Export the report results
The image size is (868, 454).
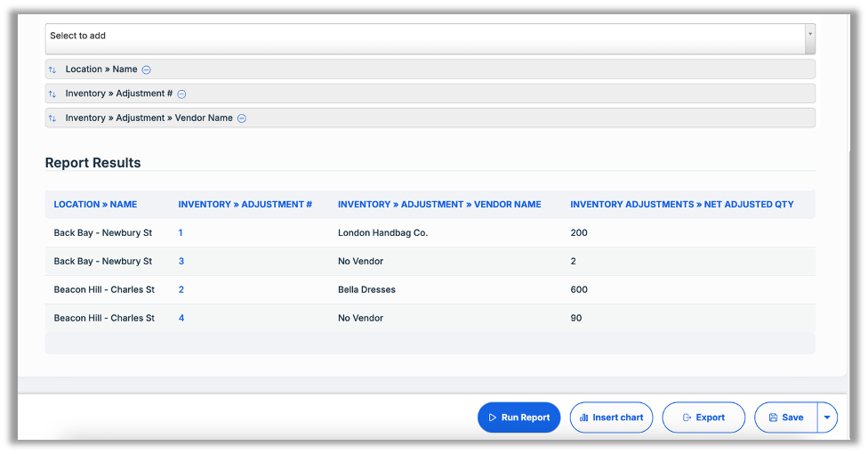(703, 418)
